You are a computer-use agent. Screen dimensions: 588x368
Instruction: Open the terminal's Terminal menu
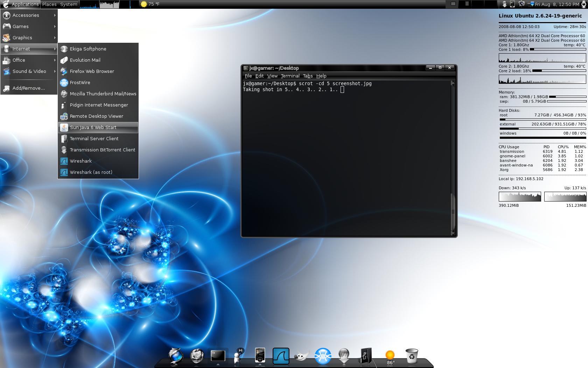290,76
